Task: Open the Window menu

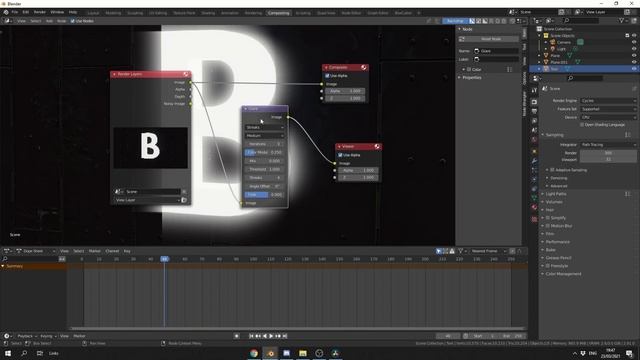Action: tap(57, 12)
